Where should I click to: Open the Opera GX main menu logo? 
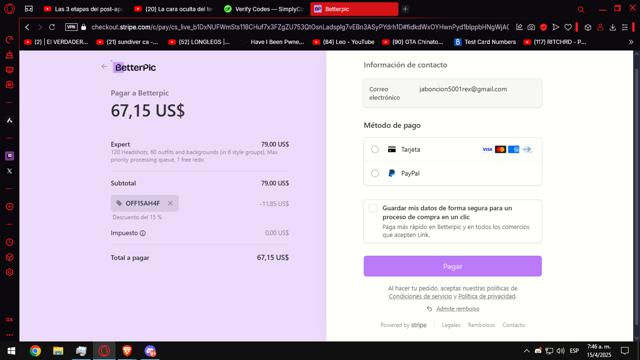click(x=9, y=9)
